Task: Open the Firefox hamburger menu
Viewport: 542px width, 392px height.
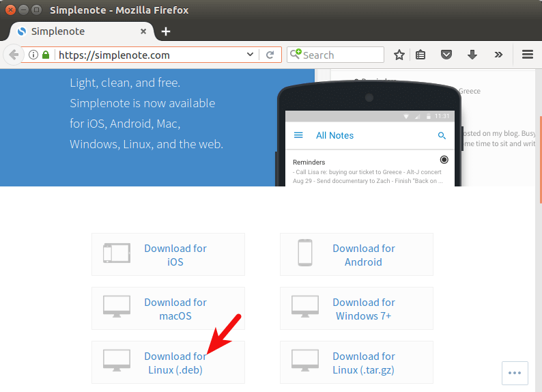Action: 527,55
